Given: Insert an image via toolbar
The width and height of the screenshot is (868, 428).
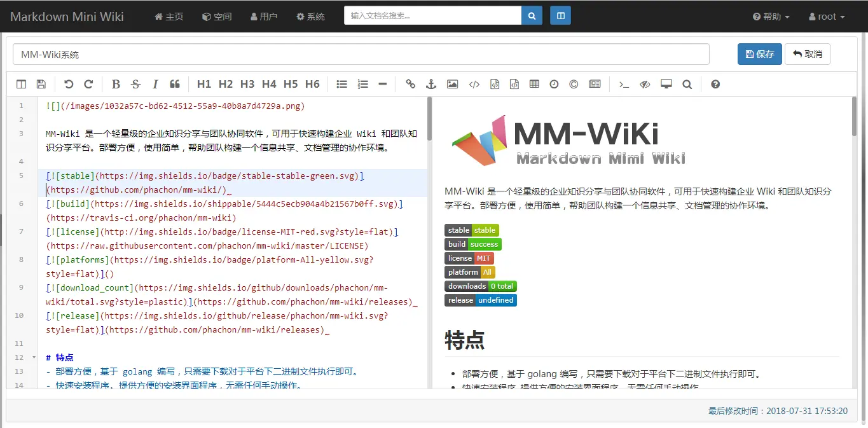Looking at the screenshot, I should coord(452,84).
